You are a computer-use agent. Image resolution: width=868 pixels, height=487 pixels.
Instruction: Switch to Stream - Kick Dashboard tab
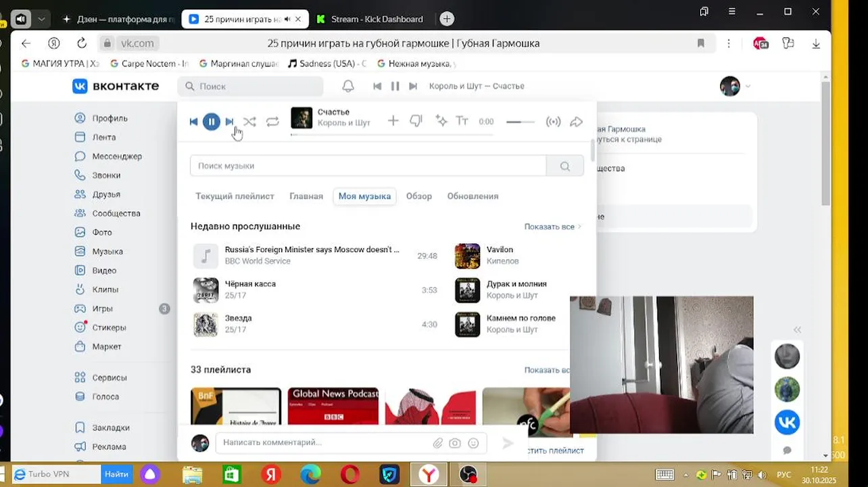point(369,19)
